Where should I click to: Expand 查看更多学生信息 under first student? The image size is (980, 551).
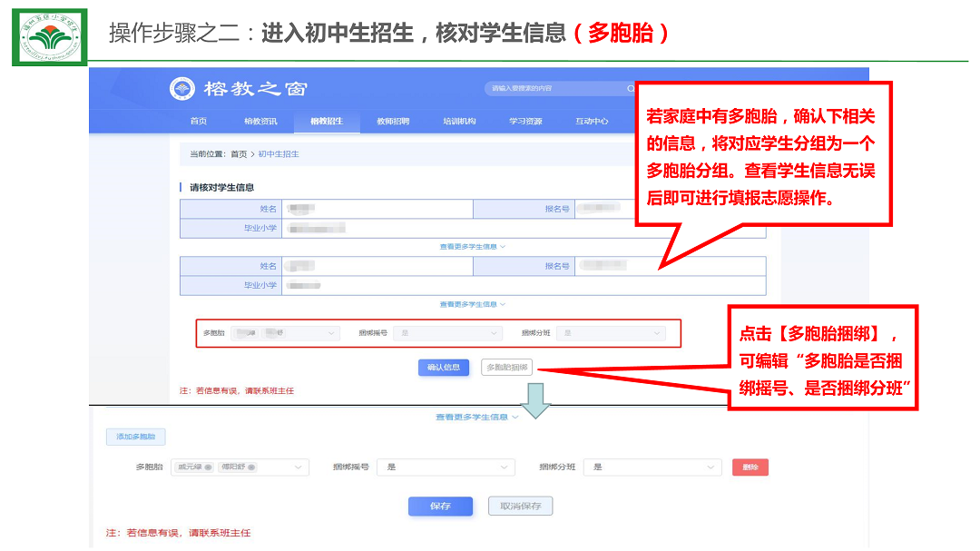[x=472, y=246]
